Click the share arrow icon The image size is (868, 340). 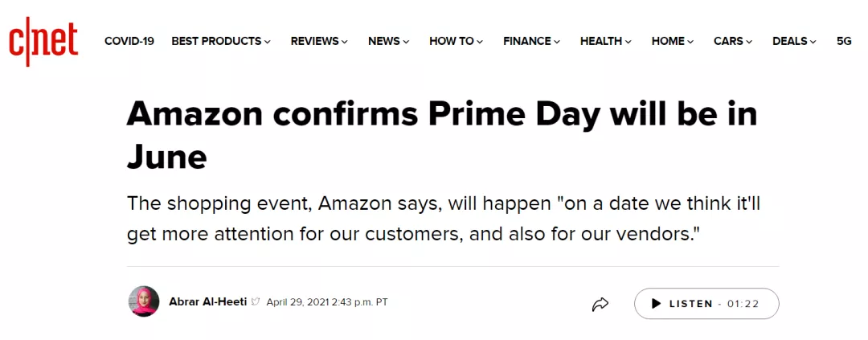600,304
